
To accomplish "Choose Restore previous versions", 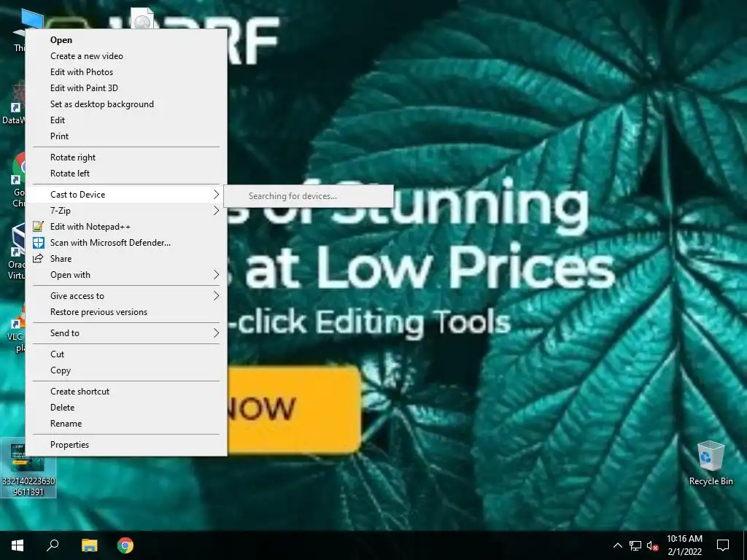I will pos(126,312).
